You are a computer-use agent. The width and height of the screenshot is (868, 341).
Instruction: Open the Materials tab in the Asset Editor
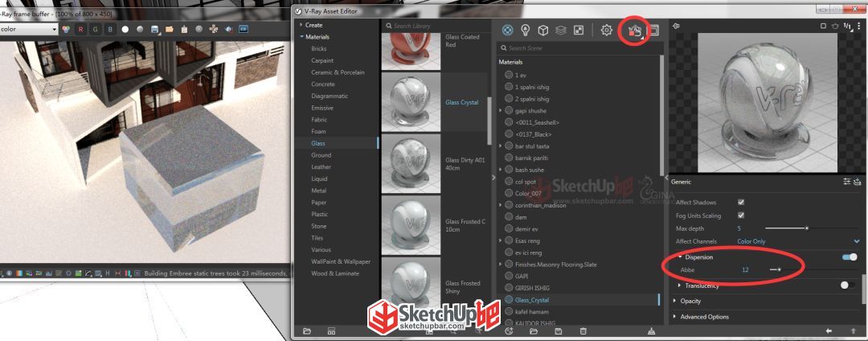coord(508,31)
